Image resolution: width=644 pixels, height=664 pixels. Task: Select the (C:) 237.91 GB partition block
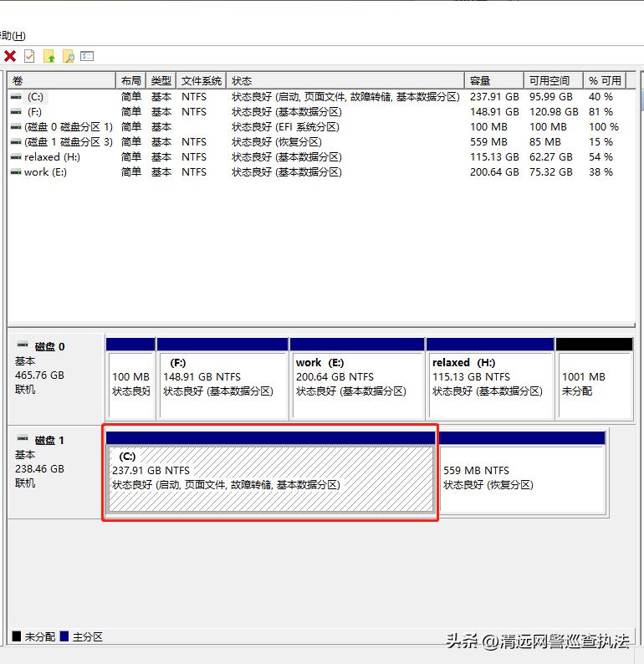(x=270, y=472)
